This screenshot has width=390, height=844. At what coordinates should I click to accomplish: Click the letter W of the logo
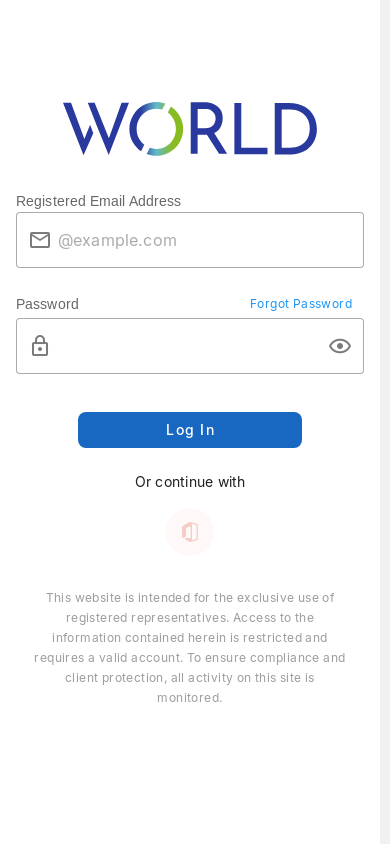tap(96, 129)
